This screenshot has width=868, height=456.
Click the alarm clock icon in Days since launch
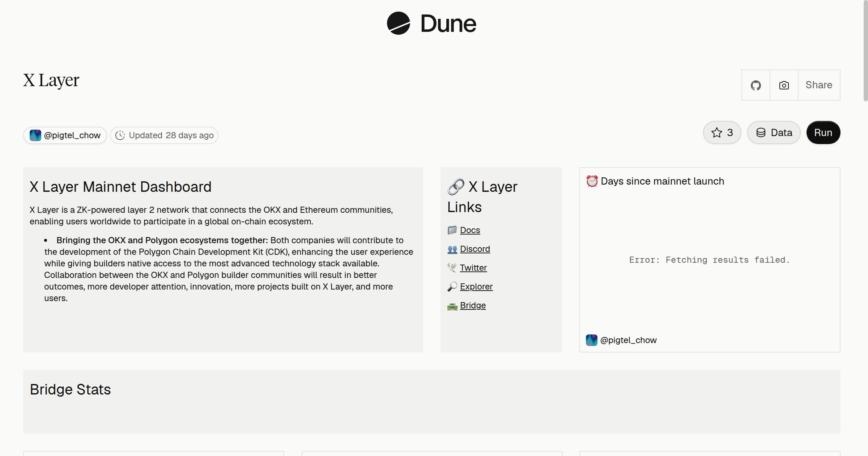coord(592,181)
